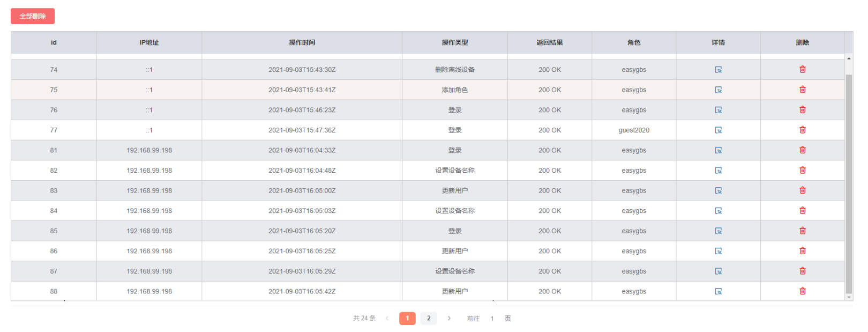Select 设置设备名称 in row 82
The image size is (868, 332).
(x=455, y=171)
